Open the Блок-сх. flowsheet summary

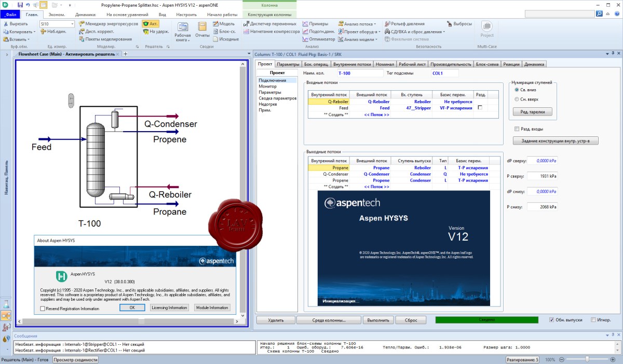pos(224,31)
